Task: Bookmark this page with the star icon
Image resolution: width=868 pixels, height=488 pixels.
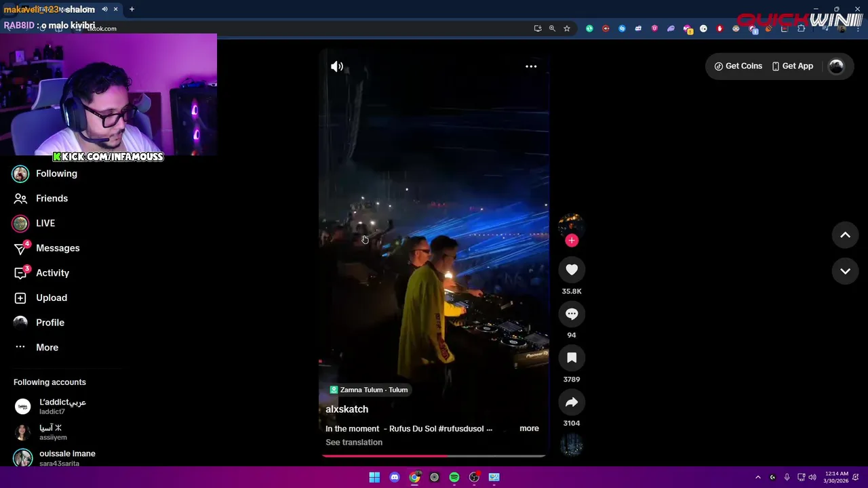Action: click(567, 28)
